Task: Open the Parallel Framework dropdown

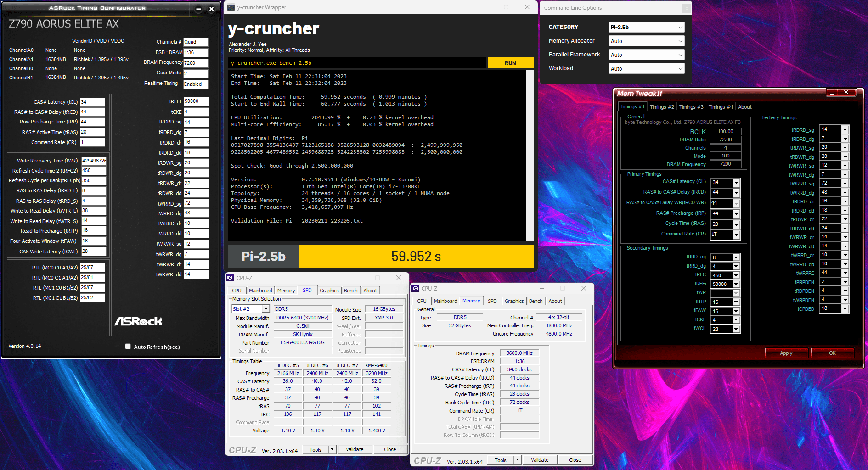Action: click(x=647, y=55)
